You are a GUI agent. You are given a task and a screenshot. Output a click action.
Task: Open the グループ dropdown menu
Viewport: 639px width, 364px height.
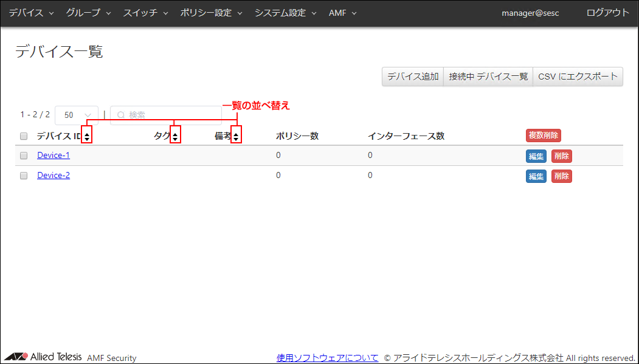(x=88, y=13)
